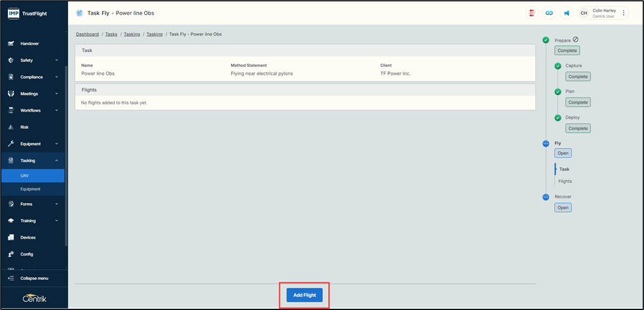This screenshot has height=310, width=644.
Task: Click the Tasks breadcrumb link
Action: coord(111,34)
